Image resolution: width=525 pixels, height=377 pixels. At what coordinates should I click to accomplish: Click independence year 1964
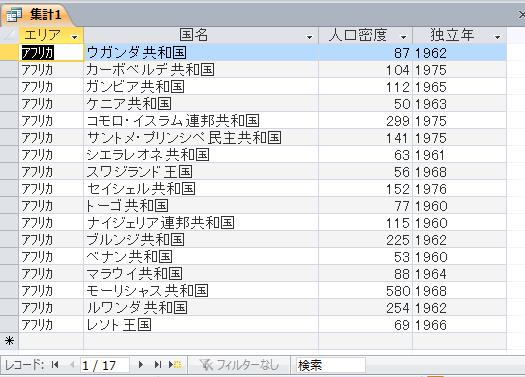pyautogui.click(x=459, y=274)
